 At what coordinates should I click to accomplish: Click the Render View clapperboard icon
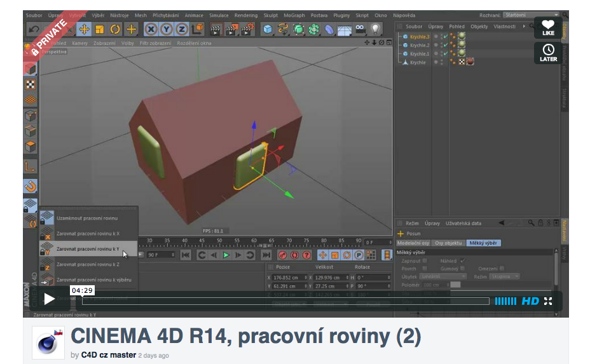tap(216, 29)
